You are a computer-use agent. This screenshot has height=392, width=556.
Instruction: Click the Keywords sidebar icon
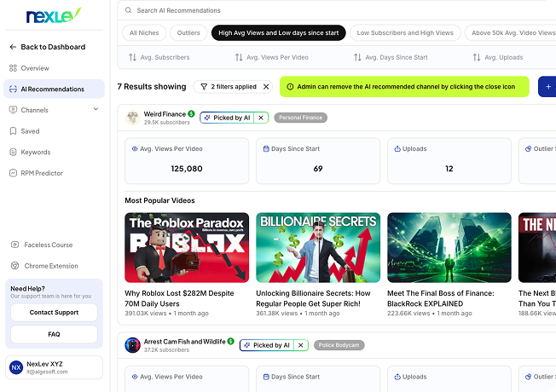point(13,152)
